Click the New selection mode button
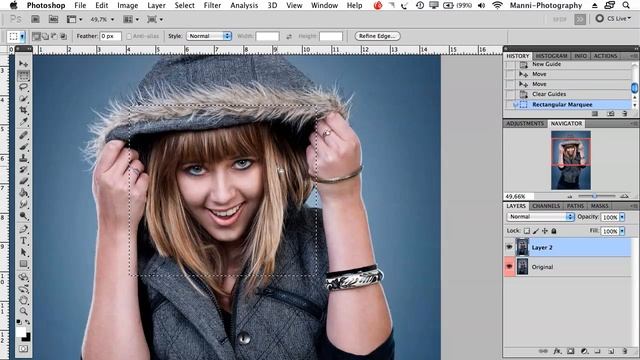 point(36,36)
